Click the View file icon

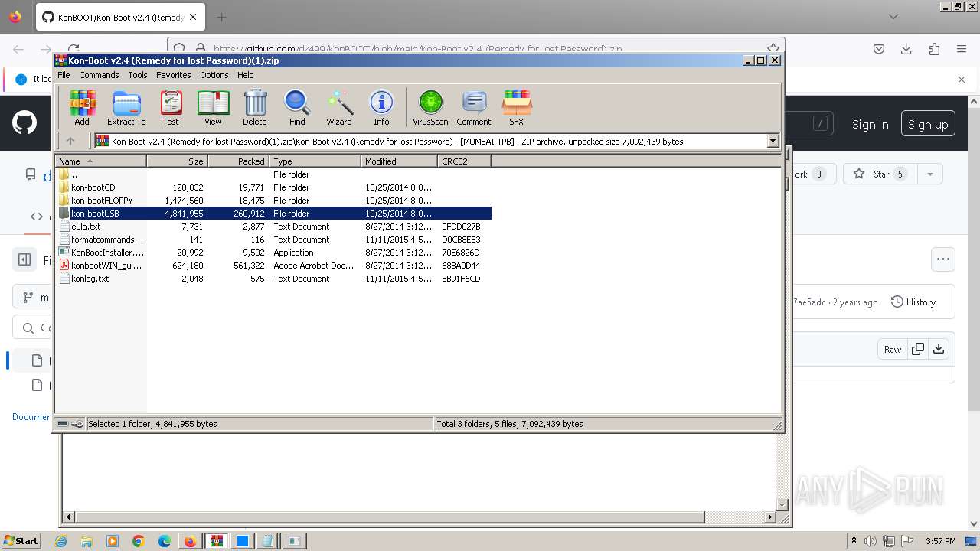pyautogui.click(x=213, y=107)
